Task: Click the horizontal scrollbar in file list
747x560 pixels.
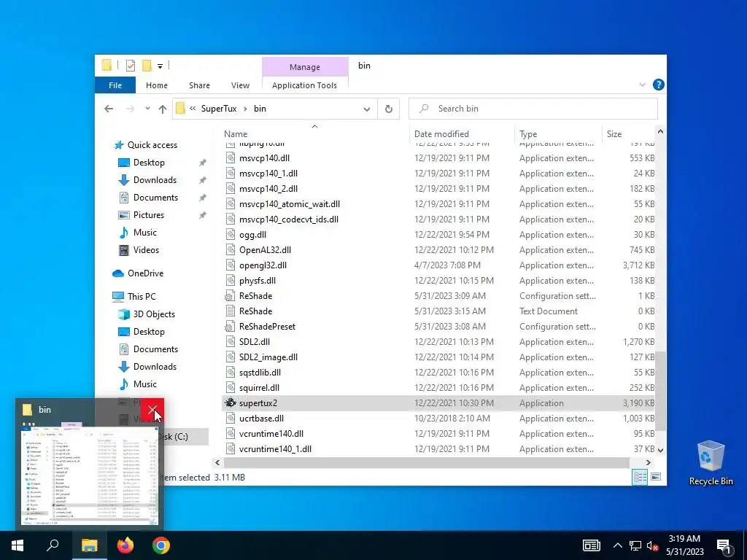Action: (426, 462)
